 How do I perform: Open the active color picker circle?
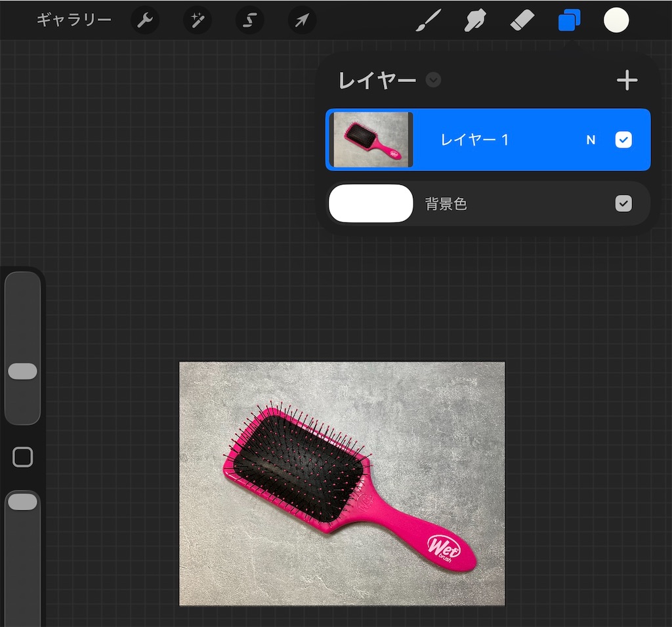coord(616,20)
